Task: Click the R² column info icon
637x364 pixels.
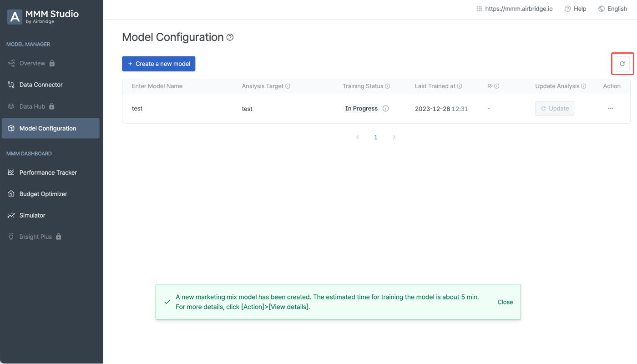Action: coord(497,86)
